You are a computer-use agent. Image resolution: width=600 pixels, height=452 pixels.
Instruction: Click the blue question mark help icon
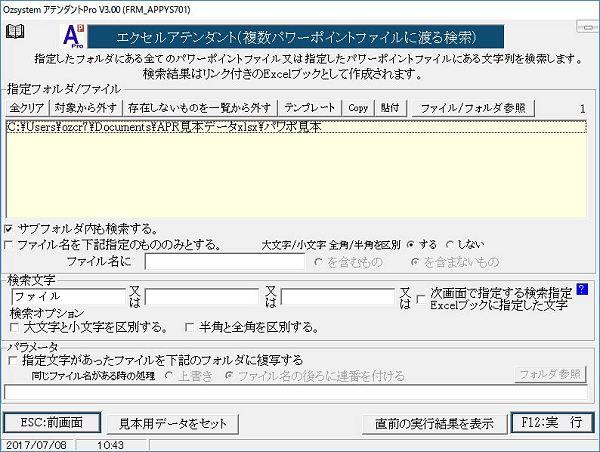point(582,289)
